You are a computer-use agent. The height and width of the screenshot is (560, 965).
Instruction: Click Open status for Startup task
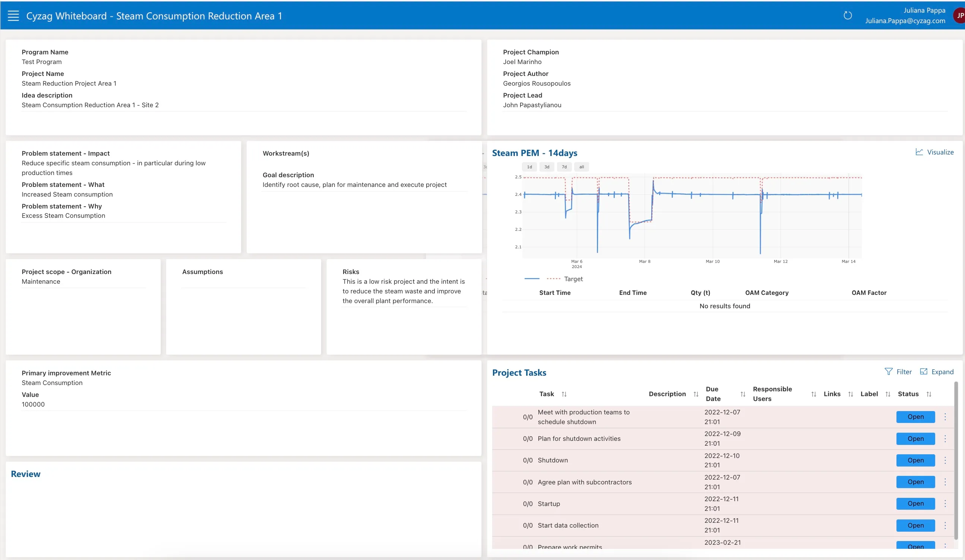(915, 504)
